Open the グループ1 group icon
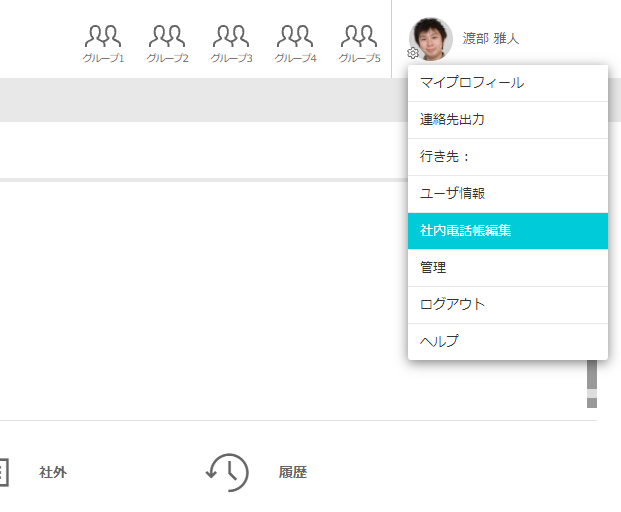The width and height of the screenshot is (621, 512). point(103,42)
